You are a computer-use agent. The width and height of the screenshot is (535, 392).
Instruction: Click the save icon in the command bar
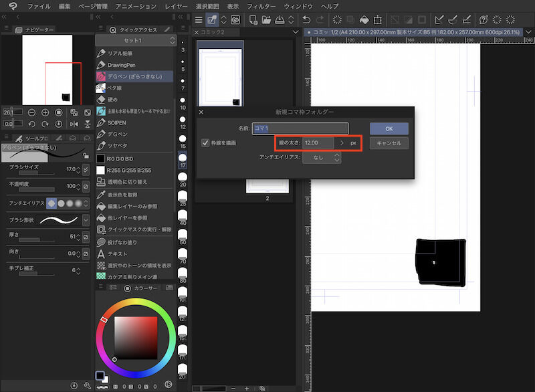[280, 20]
